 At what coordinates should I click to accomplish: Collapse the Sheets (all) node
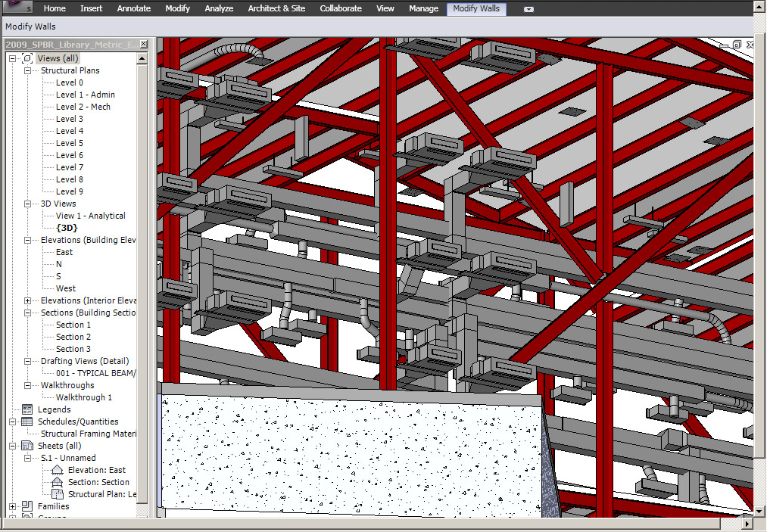(13, 446)
